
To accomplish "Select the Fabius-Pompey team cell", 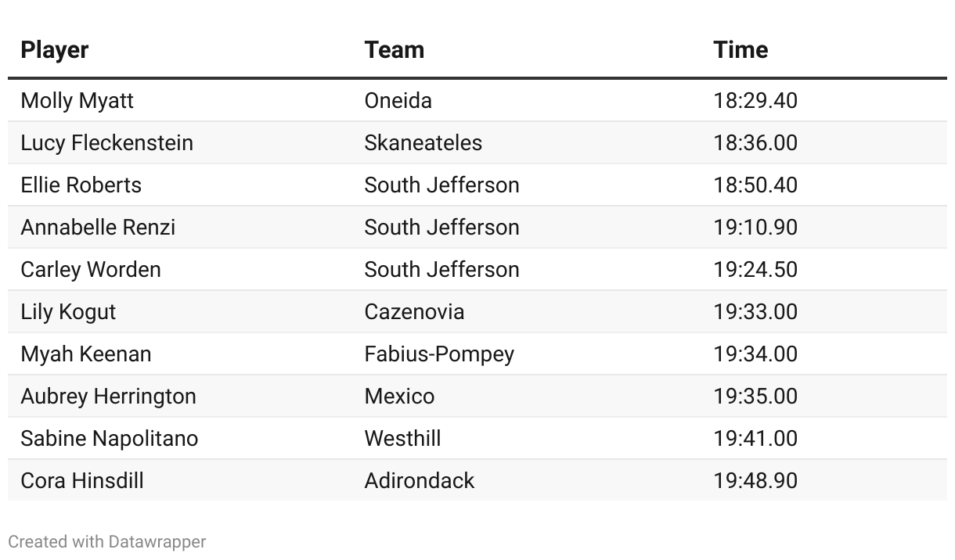I will 440,354.
